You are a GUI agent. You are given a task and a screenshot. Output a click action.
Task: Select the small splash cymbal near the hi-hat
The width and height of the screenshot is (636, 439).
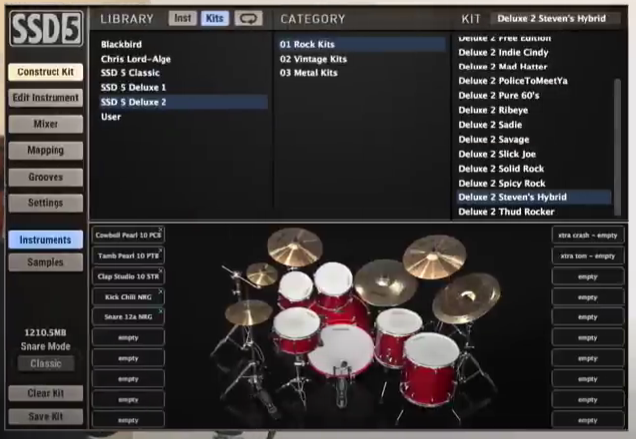(x=262, y=273)
